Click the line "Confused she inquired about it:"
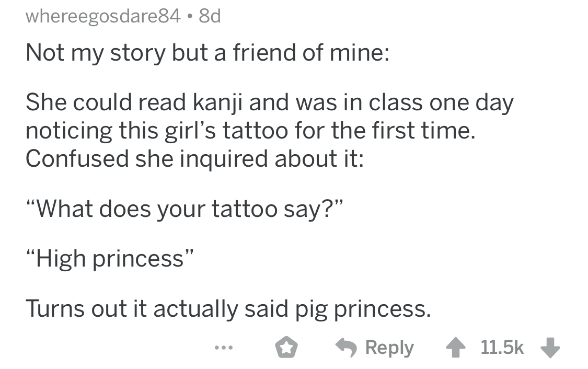 pyautogui.click(x=193, y=156)
